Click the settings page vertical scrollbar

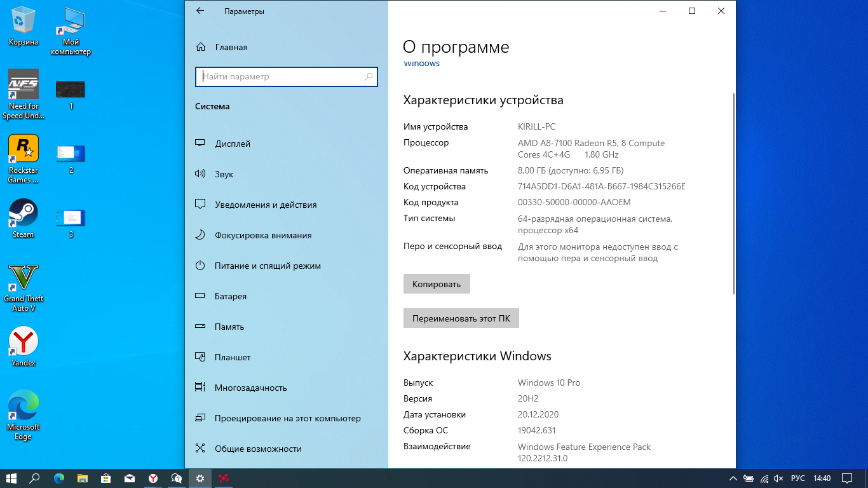coord(734,194)
